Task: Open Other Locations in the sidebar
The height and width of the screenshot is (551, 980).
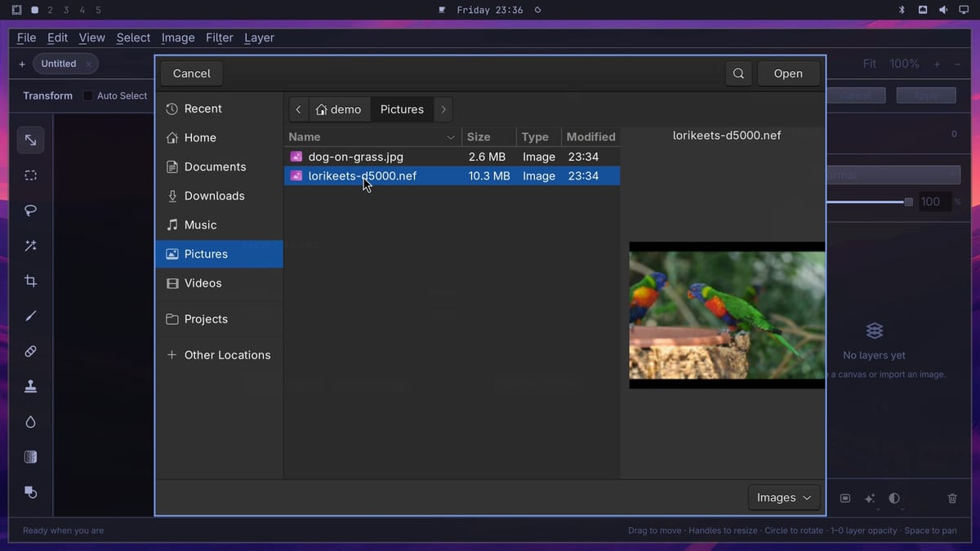Action: (x=219, y=355)
